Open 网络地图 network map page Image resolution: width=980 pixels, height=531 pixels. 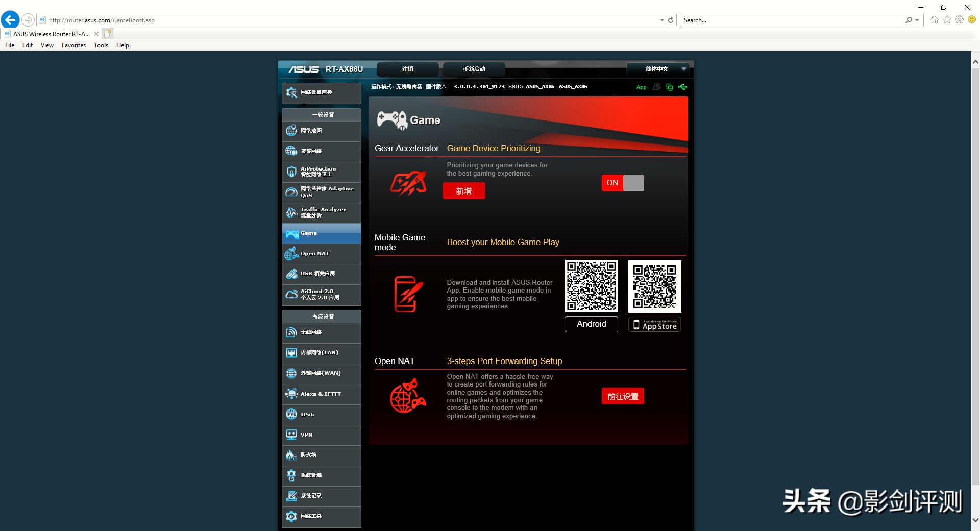click(x=321, y=131)
